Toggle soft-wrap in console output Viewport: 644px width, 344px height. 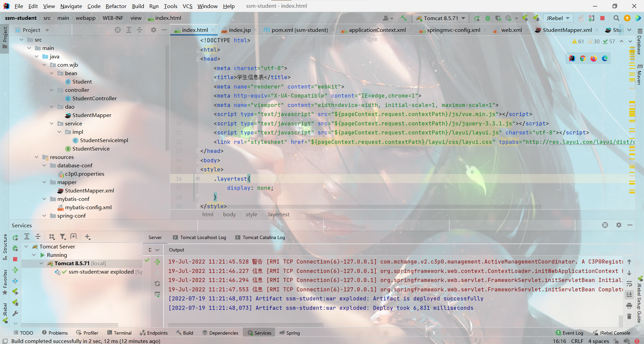[x=629, y=284]
